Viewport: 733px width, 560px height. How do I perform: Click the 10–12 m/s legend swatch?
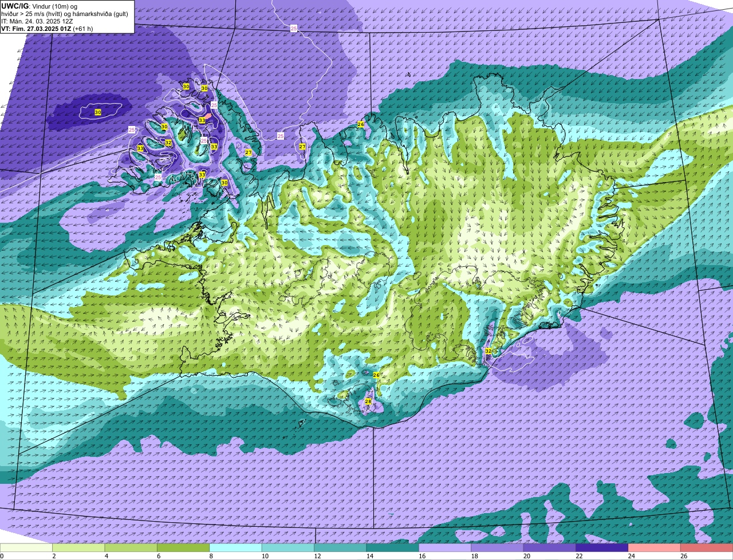tap(288, 547)
